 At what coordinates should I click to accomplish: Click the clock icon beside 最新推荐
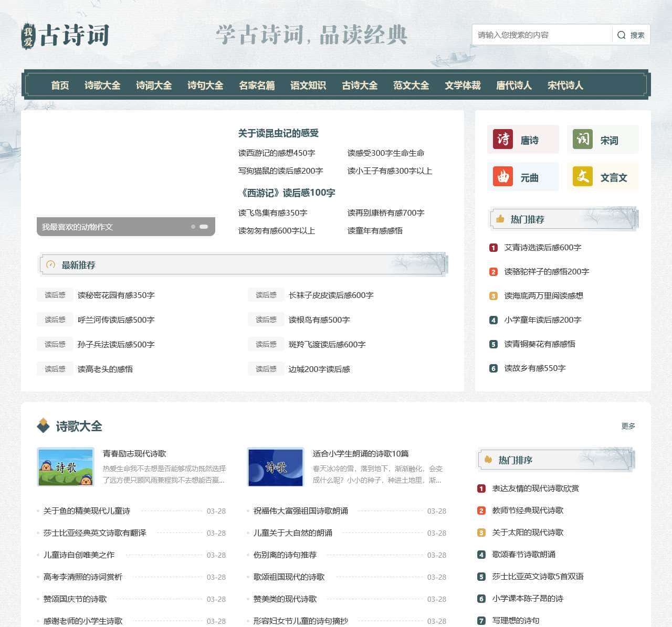51,265
